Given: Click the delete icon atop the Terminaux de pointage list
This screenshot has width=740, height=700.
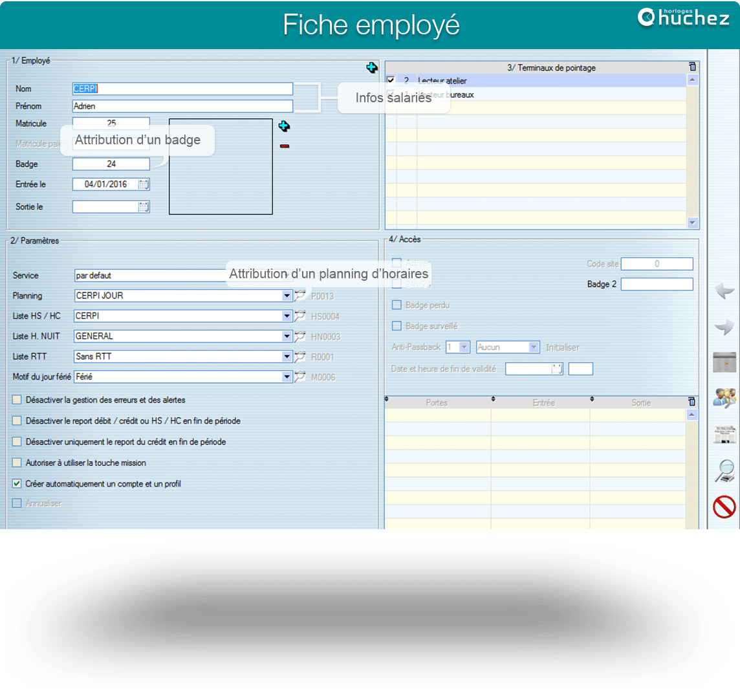Looking at the screenshot, I should [x=691, y=67].
